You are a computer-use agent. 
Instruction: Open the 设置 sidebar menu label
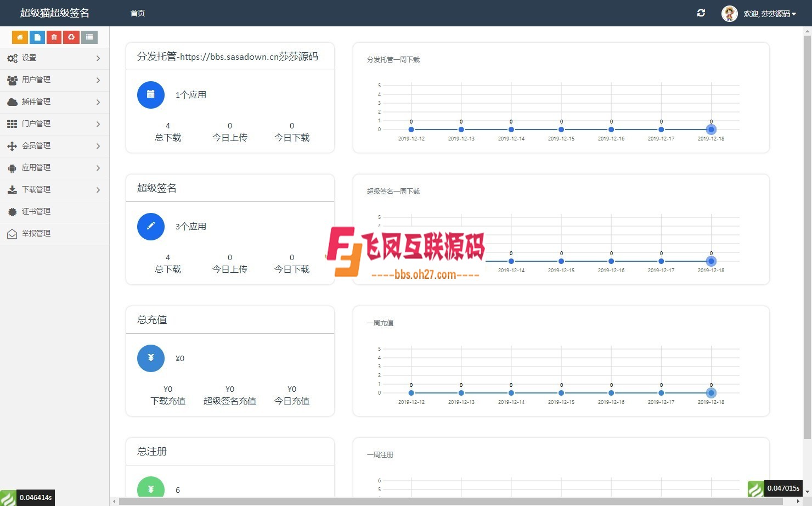[x=29, y=58]
